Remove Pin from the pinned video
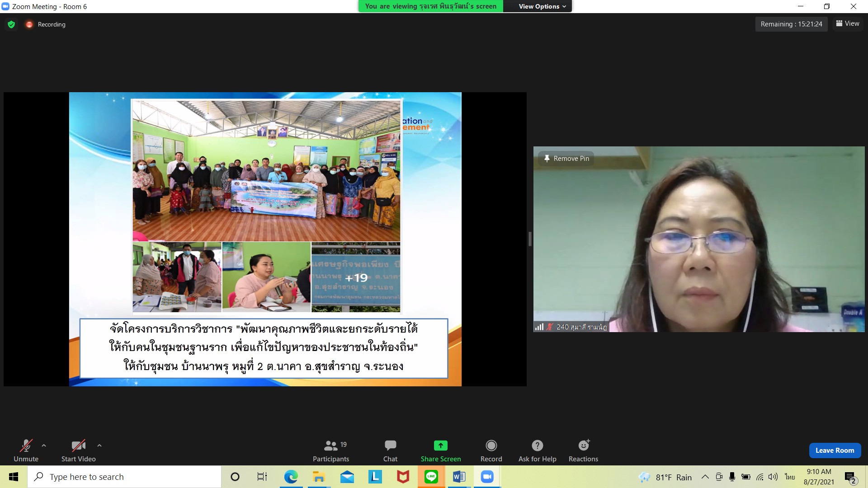The image size is (868, 488). click(x=566, y=159)
